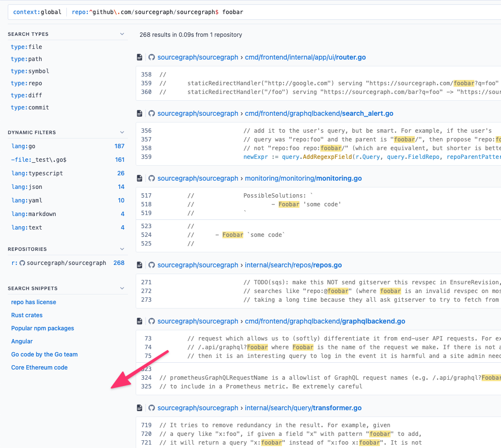The width and height of the screenshot is (501, 448).
Task: Filter results by lang:markdown
Action: pos(68,214)
